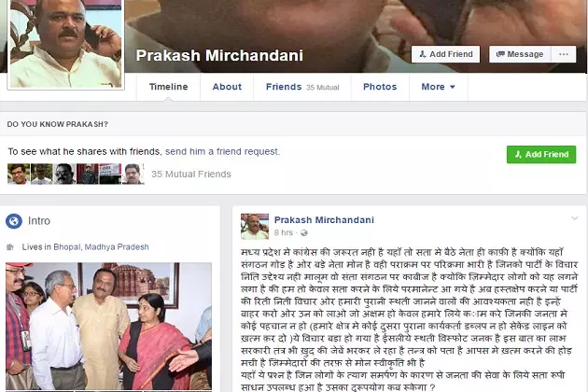Click the first mutual friend thumbnail
The height and width of the screenshot is (392, 588).
[19, 174]
